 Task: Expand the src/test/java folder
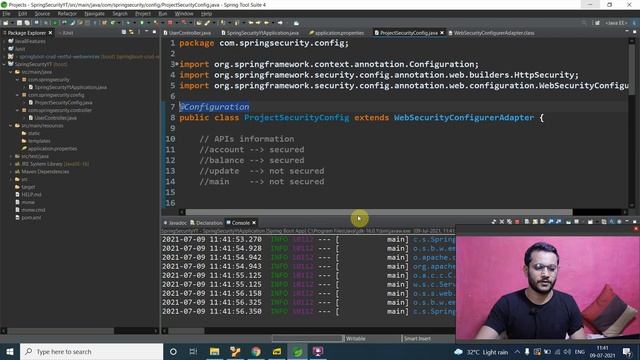pos(11,156)
